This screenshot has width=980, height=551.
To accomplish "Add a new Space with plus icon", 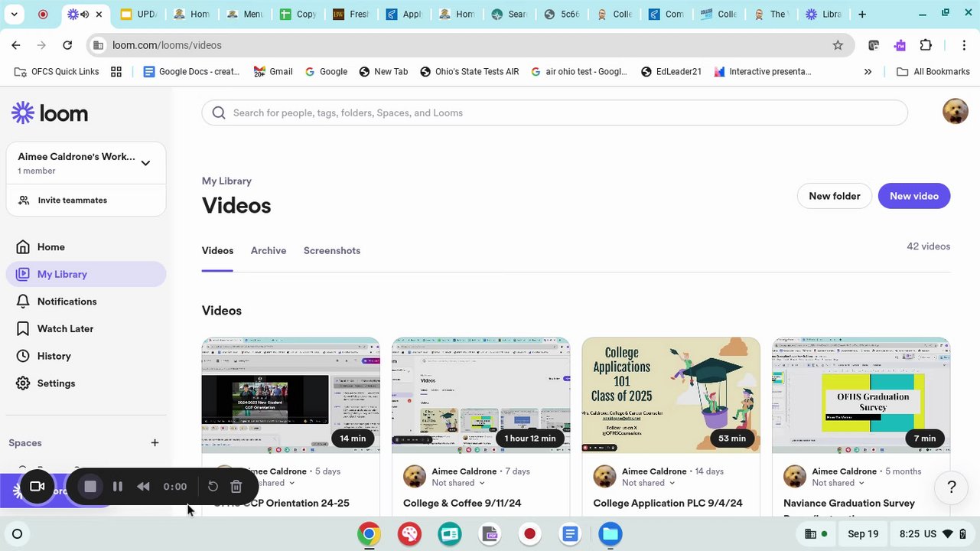I will (155, 442).
